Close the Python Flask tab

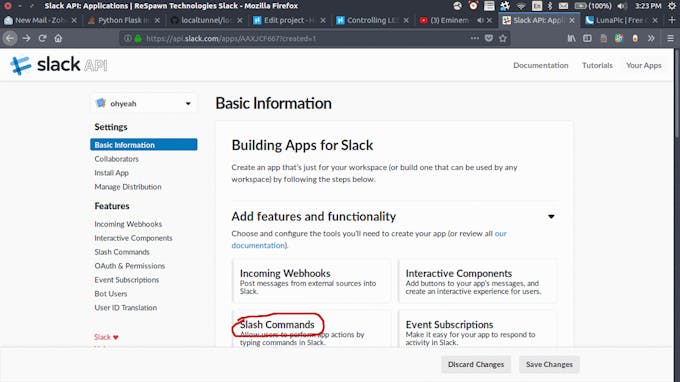[x=157, y=20]
